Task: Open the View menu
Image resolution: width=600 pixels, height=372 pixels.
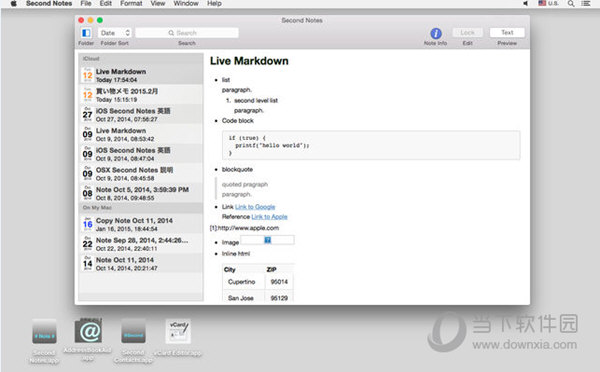Action: tap(158, 3)
